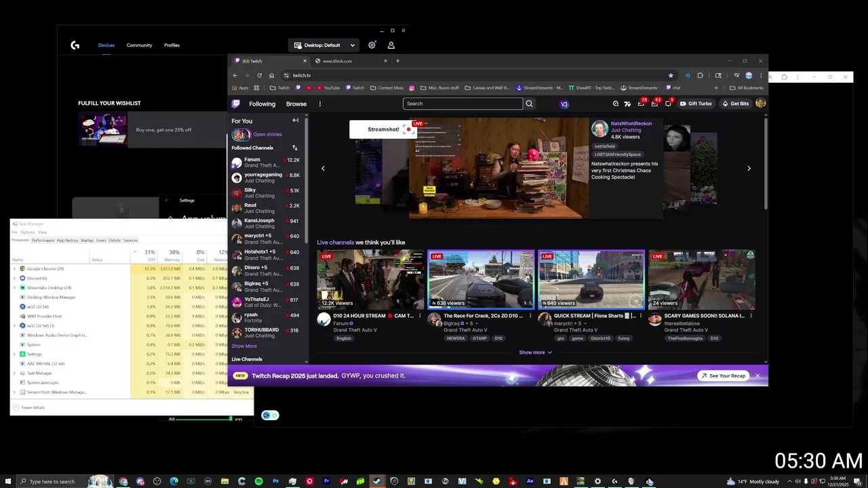The height and width of the screenshot is (488, 868).
Task: Show hidden bookmarks chevron in Chrome
Action: [x=716, y=88]
